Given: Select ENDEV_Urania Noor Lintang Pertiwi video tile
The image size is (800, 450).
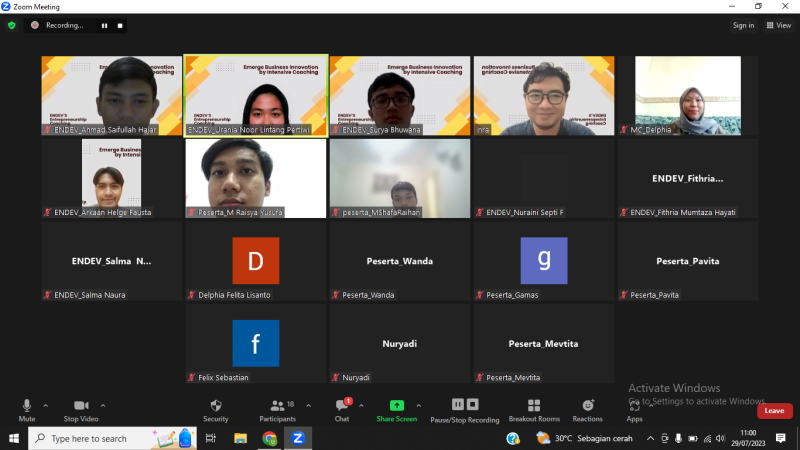Looking at the screenshot, I should tap(256, 95).
